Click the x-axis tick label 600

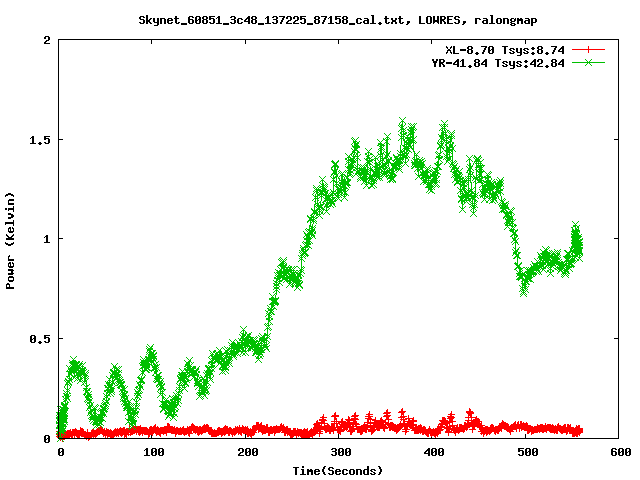pyautogui.click(x=620, y=452)
